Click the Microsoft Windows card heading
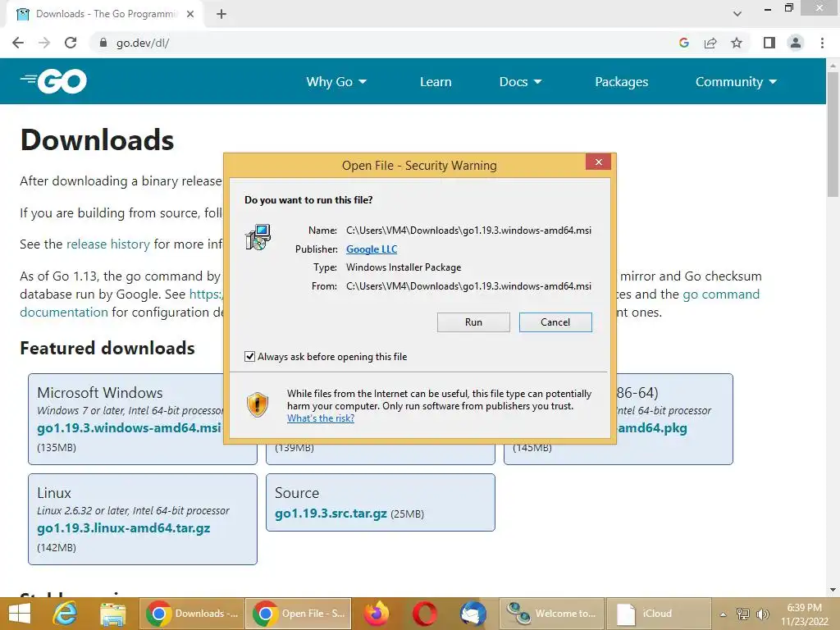This screenshot has height=630, width=840. pyautogui.click(x=99, y=393)
